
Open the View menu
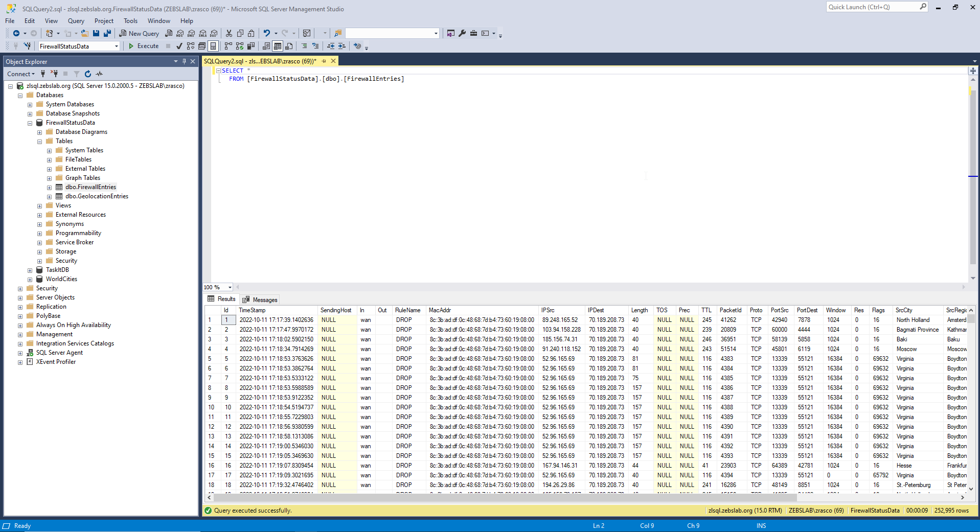pos(51,21)
